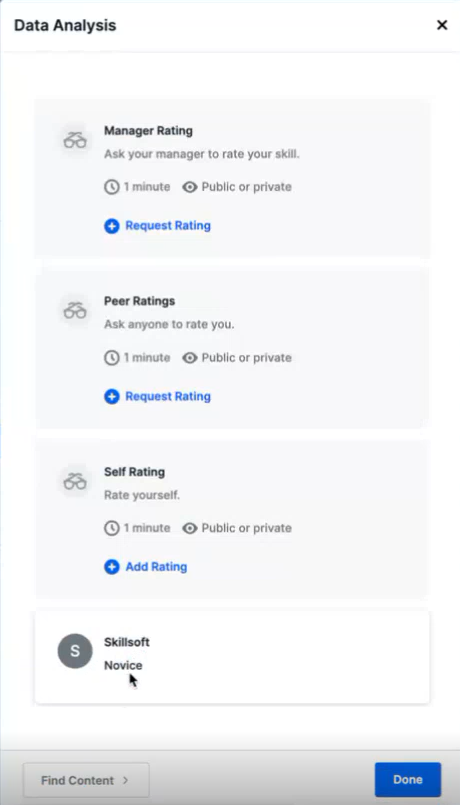Close the Data Analysis dialog with X

[442, 25]
